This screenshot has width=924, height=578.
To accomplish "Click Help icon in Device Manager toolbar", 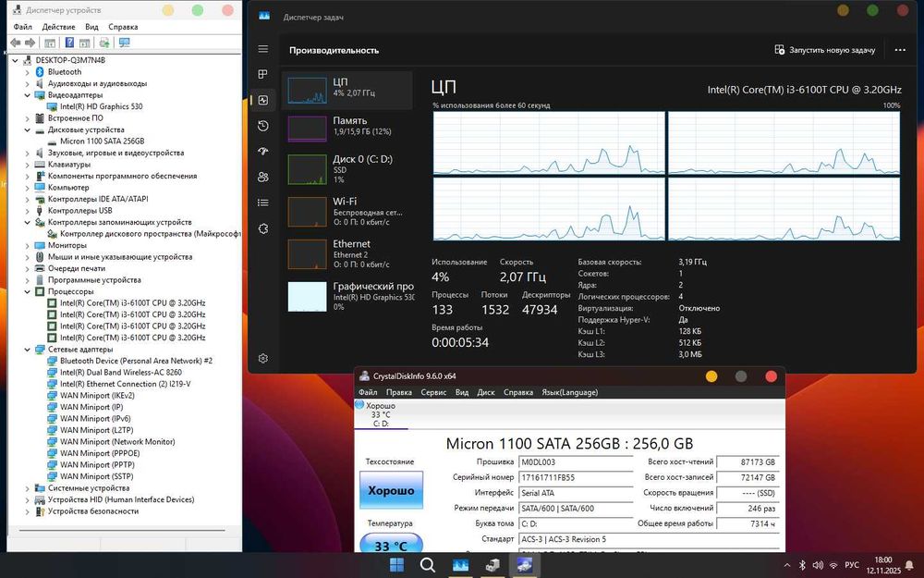I will pos(69,43).
